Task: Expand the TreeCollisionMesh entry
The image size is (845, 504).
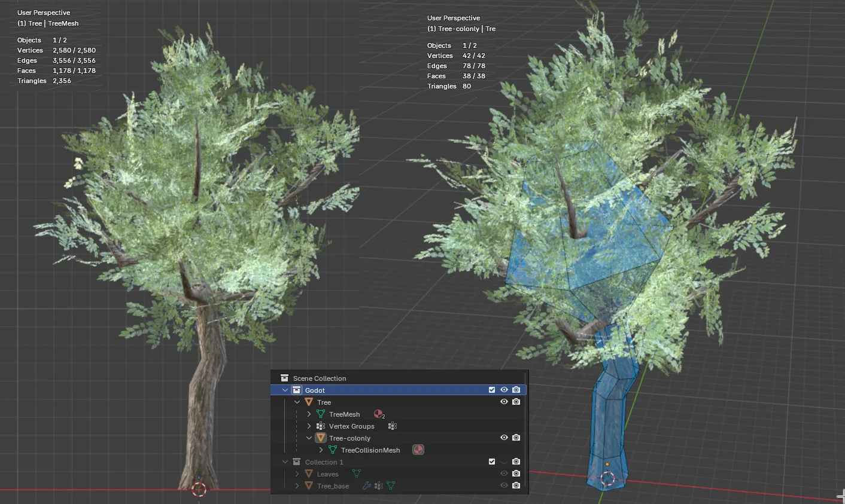Action: [x=321, y=450]
